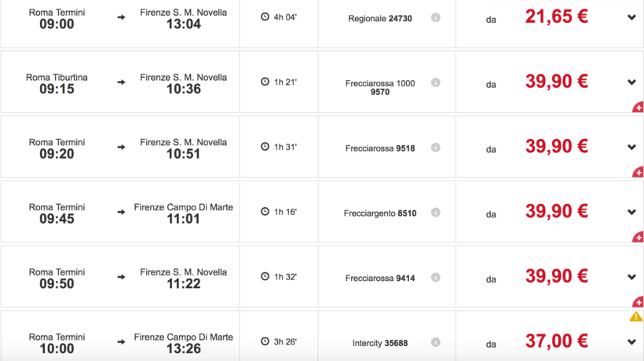
Task: Expand the 21,65 € Regionale fare details
Action: [631, 17]
